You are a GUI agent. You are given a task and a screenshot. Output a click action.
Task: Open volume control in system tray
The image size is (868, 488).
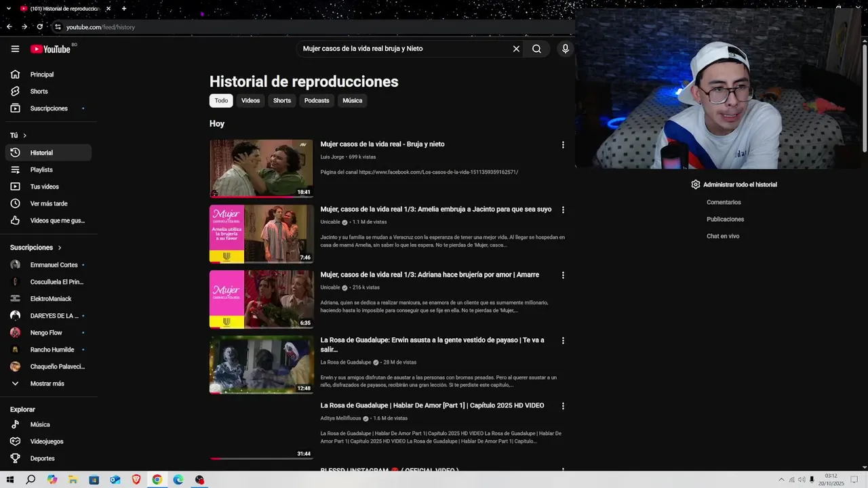point(802,480)
